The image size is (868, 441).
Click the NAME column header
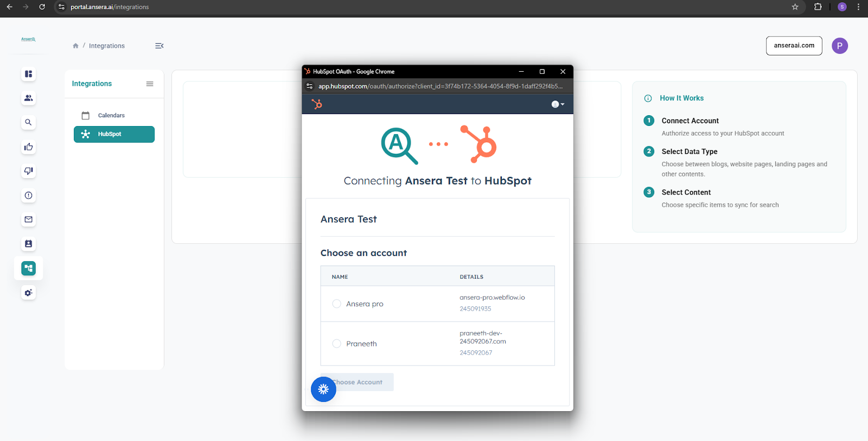[x=340, y=277]
